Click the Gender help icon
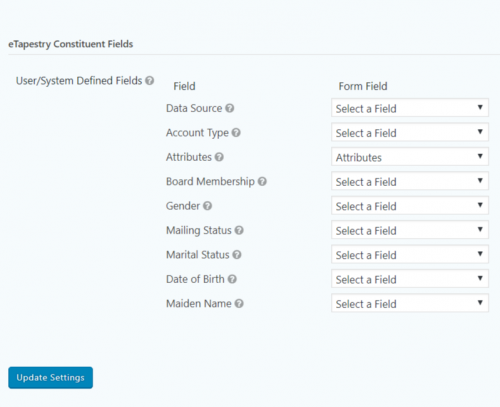Viewport: 500px width, 407px height. tap(207, 206)
